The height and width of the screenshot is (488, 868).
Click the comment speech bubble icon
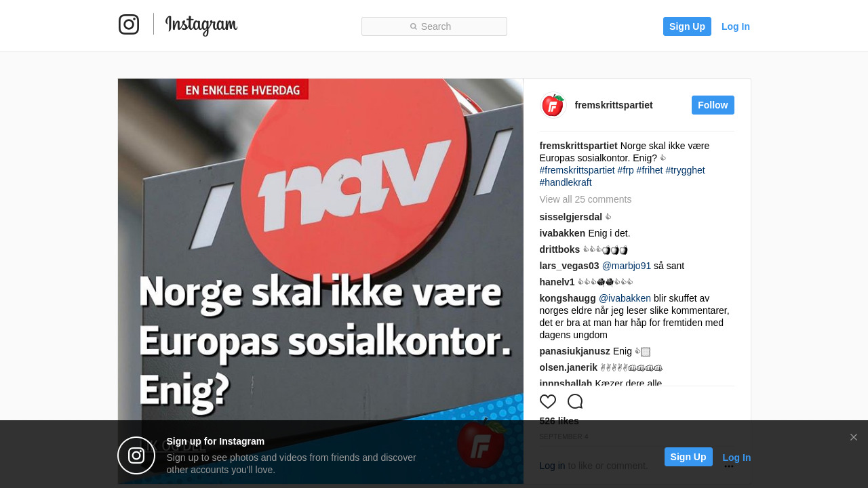(x=575, y=401)
